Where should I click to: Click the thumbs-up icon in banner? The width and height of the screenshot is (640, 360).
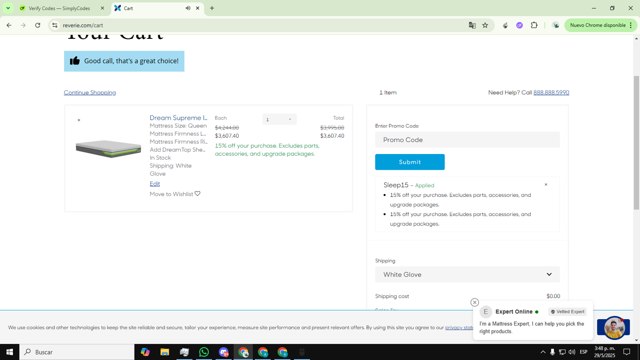(x=75, y=61)
